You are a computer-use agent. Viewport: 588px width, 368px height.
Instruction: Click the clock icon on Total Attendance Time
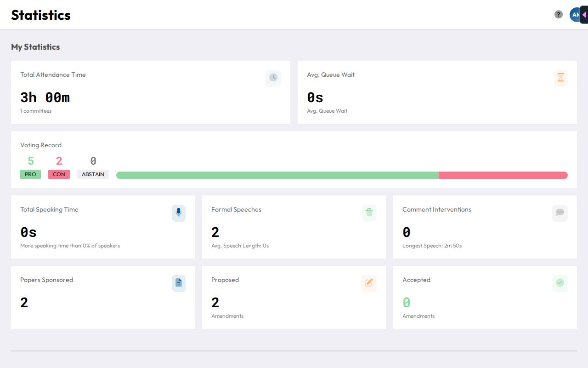[273, 78]
